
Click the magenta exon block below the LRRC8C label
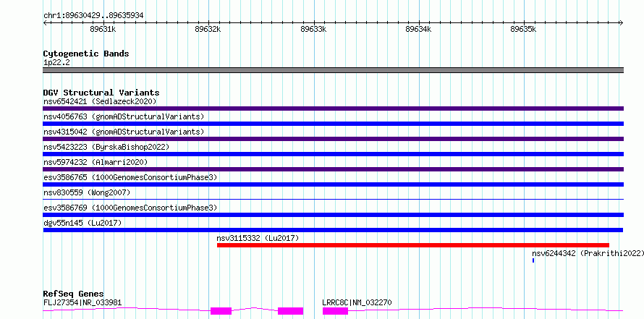[335, 311]
